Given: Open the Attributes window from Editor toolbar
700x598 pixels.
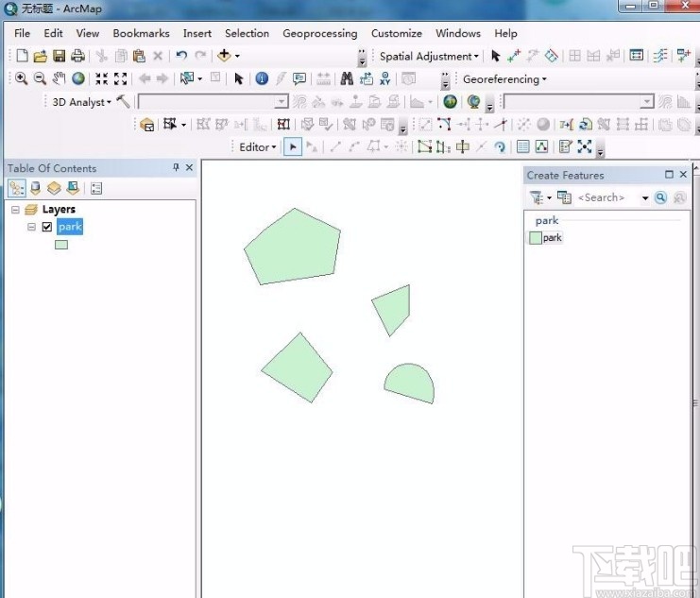Looking at the screenshot, I should click(522, 147).
